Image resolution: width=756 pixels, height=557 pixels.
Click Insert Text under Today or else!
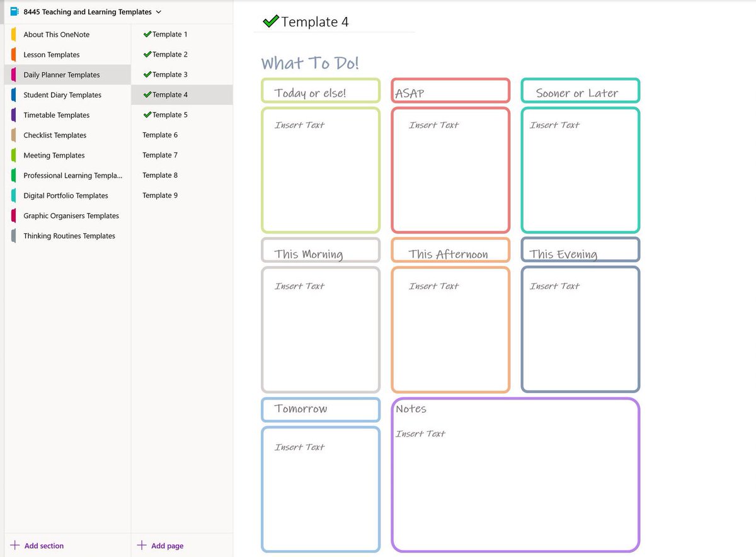tap(300, 125)
